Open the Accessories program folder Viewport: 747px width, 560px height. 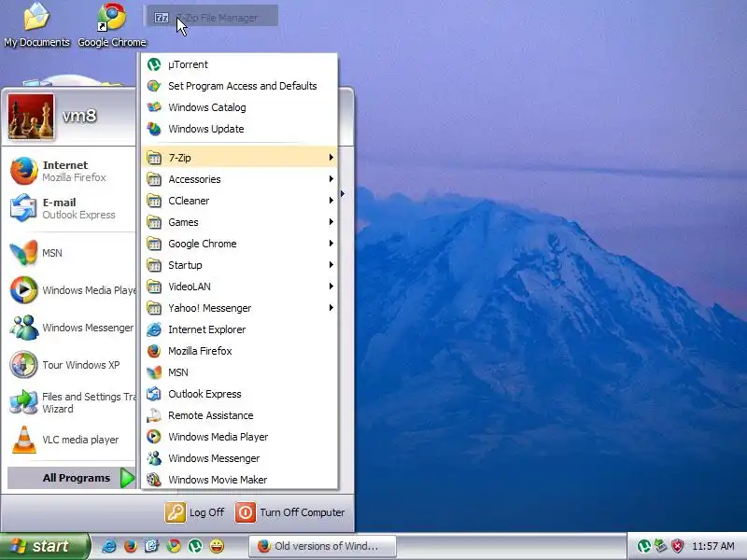pos(240,179)
